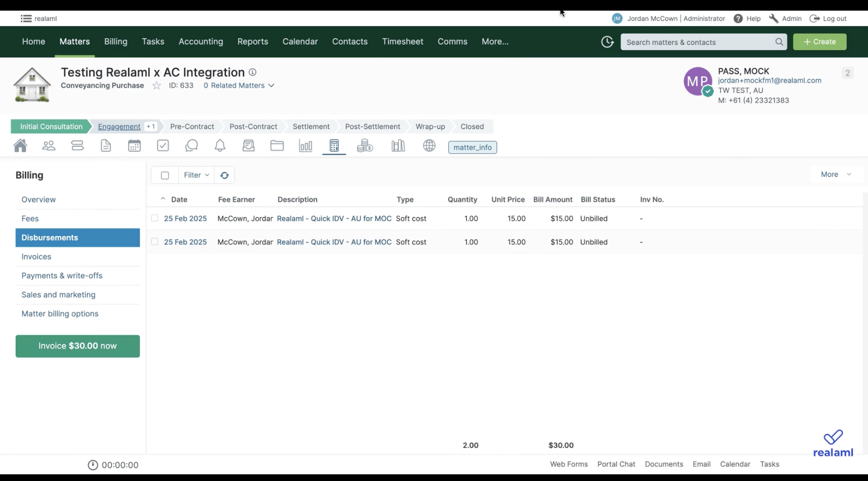This screenshot has width=868, height=481.
Task: Open the chat bubble icon
Action: point(192,146)
